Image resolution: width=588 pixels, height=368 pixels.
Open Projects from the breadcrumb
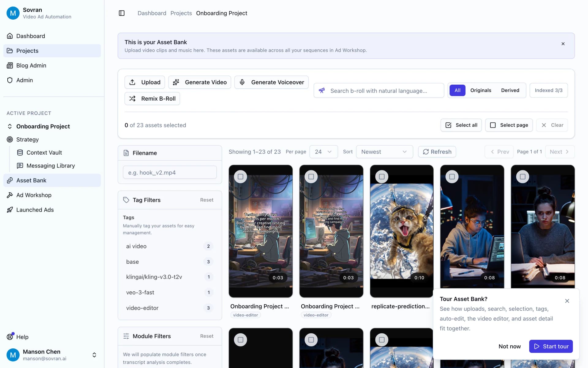coord(181,13)
